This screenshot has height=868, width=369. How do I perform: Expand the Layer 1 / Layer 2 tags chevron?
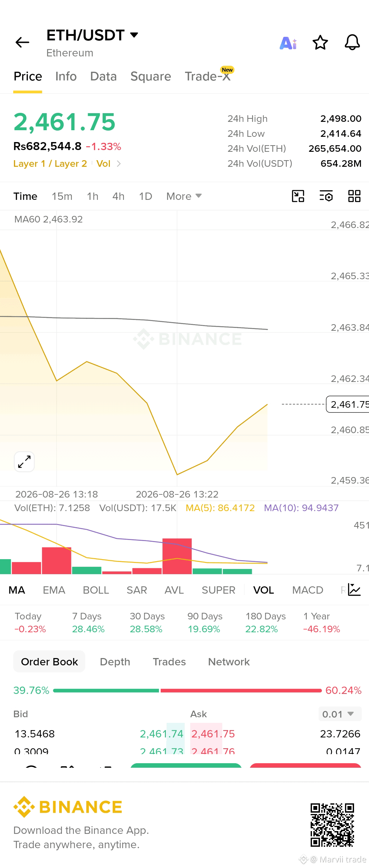(119, 163)
